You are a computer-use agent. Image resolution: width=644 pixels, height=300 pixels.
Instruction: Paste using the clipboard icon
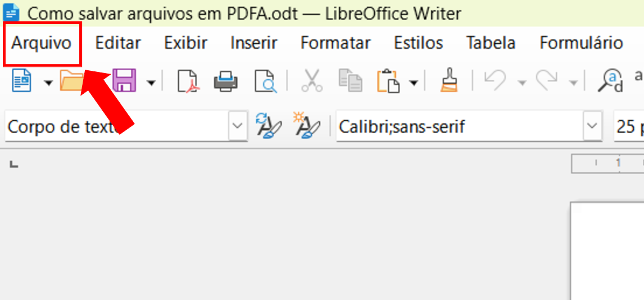(x=388, y=82)
